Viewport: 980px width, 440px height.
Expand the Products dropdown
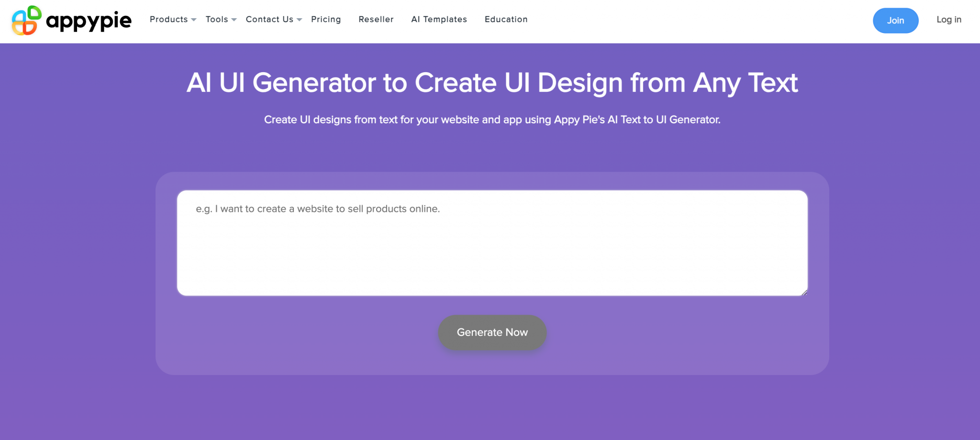point(168,20)
